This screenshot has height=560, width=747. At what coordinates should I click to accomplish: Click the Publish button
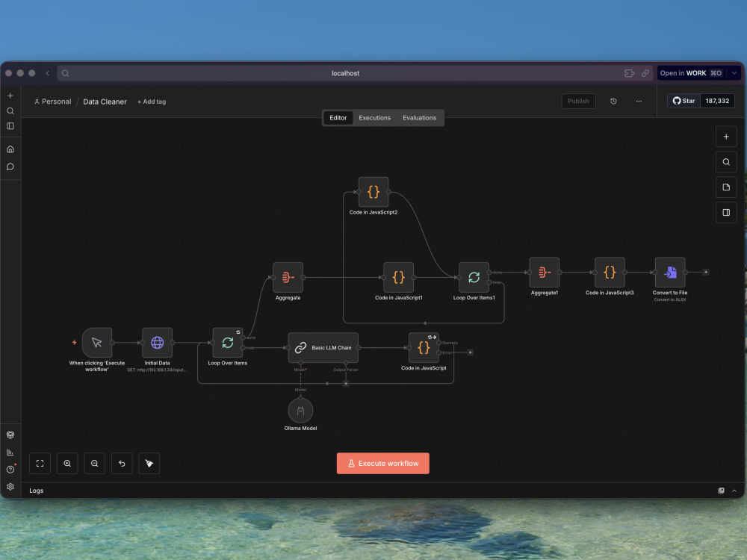point(578,101)
